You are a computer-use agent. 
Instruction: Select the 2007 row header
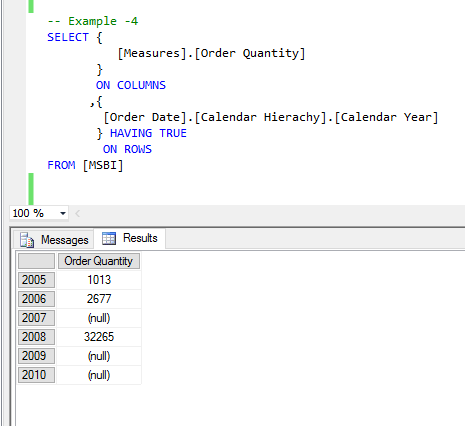point(36,318)
